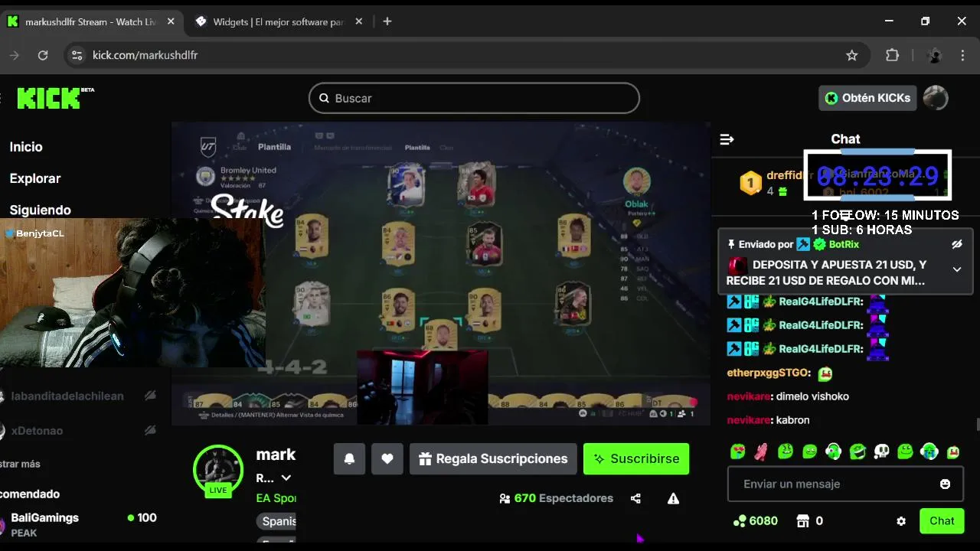The image size is (980, 551).
Task: Bookmark this page with the star
Action: pyautogui.click(x=852, y=55)
